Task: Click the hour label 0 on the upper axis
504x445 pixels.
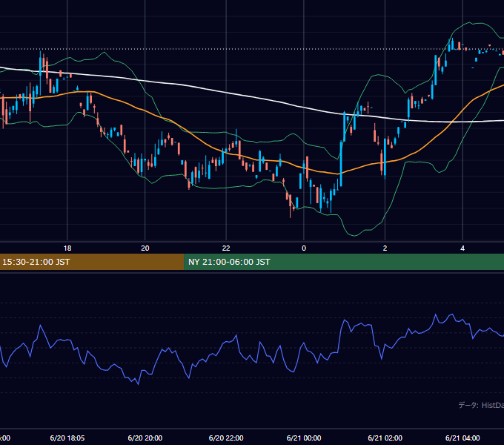Action: [x=304, y=248]
